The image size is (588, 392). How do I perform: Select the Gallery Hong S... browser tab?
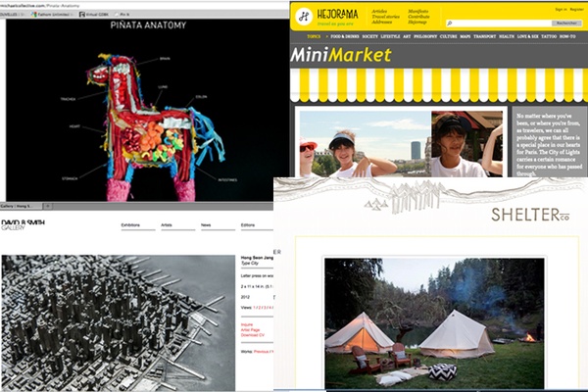click(x=22, y=207)
